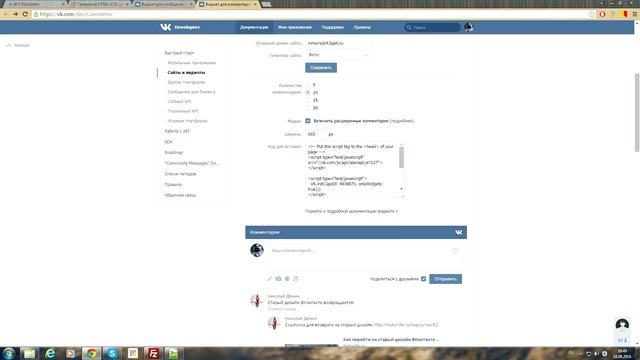Select 15 comments radio button

(308, 100)
